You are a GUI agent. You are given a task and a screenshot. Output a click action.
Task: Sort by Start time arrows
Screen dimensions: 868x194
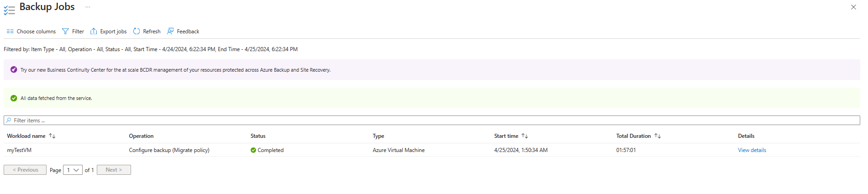point(525,136)
